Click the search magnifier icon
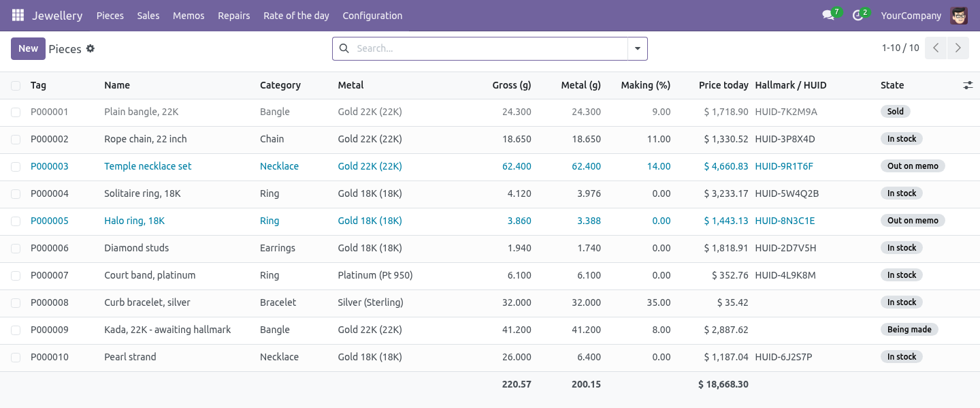The image size is (980, 408). 344,48
